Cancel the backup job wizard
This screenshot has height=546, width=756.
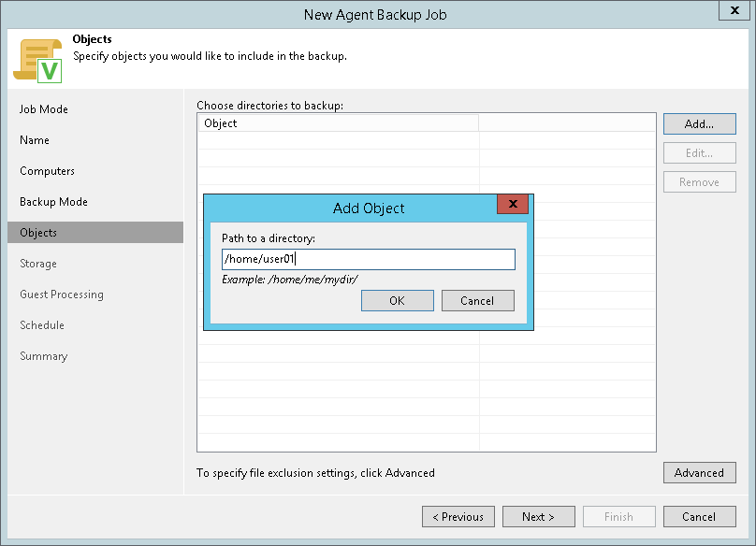(x=699, y=517)
